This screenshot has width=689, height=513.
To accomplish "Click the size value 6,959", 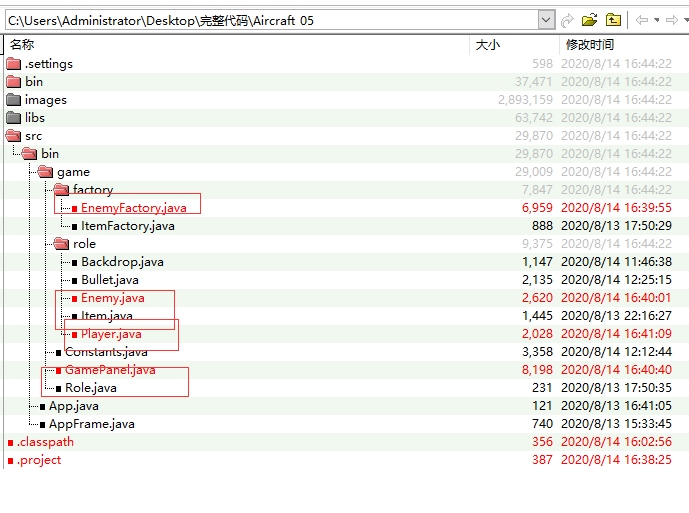I will [537, 208].
